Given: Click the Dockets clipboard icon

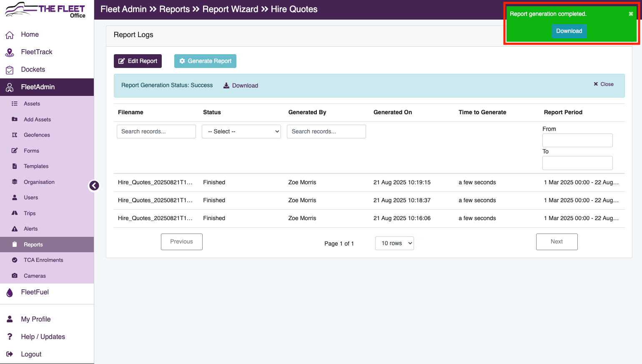Looking at the screenshot, I should point(10,70).
